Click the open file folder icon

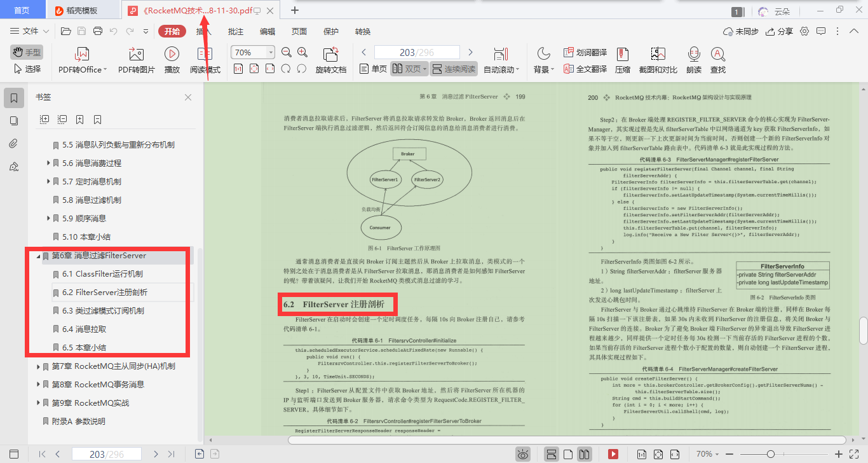pos(65,31)
